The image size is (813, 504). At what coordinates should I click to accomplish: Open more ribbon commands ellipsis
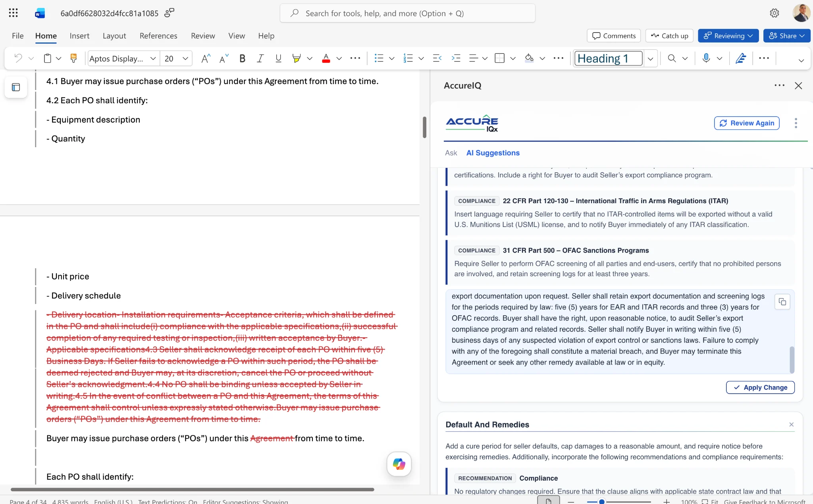point(764,58)
